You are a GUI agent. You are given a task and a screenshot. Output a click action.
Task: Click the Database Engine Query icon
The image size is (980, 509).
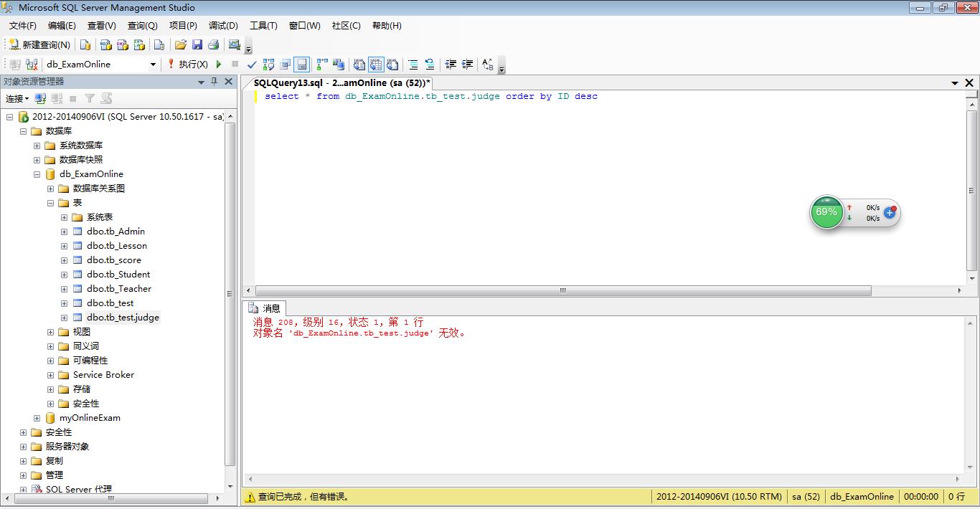click(x=85, y=44)
